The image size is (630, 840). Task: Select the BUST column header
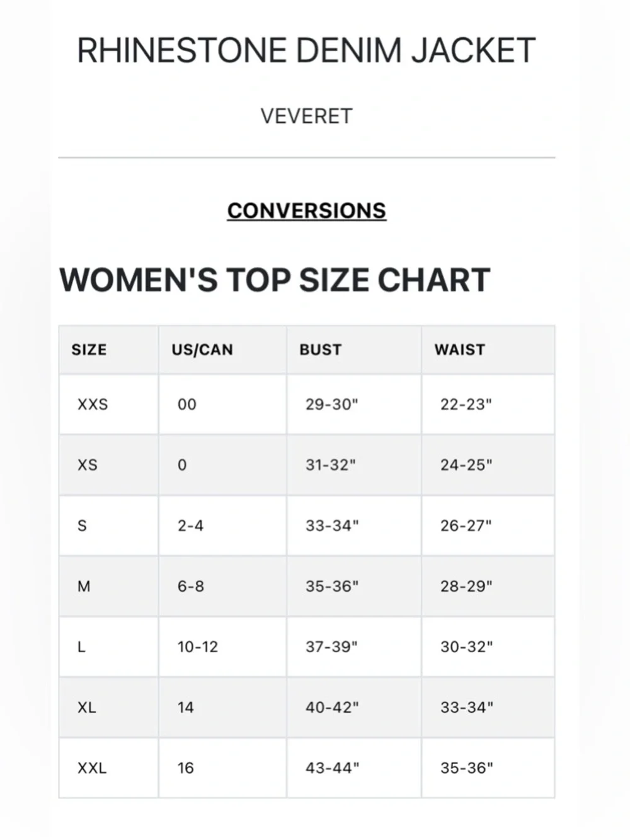click(354, 350)
